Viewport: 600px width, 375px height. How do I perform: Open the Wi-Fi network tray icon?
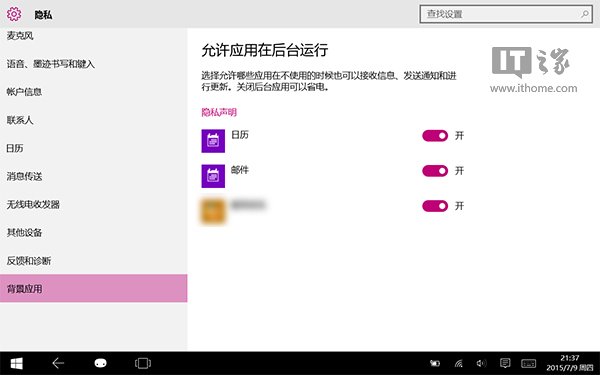pyautogui.click(x=458, y=363)
